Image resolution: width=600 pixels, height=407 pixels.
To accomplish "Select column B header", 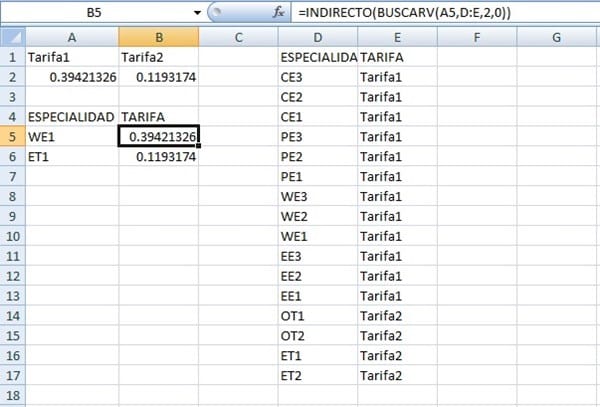I will (x=159, y=37).
